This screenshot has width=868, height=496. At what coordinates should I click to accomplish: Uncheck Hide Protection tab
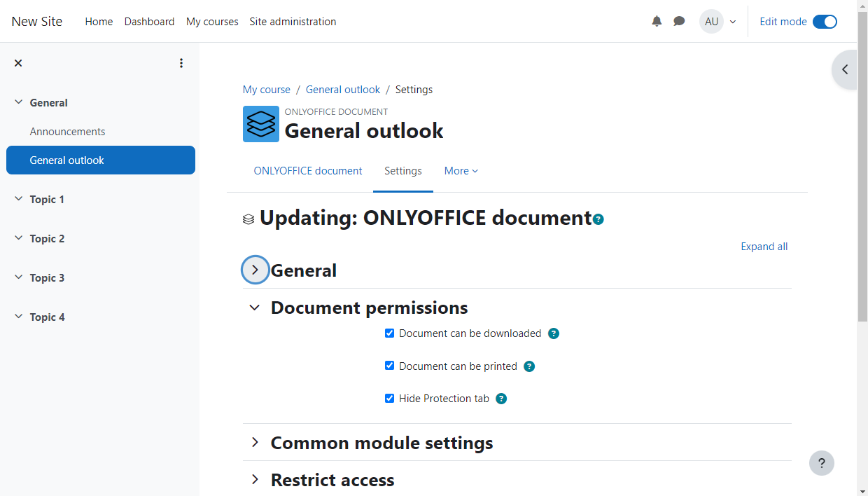pos(389,398)
